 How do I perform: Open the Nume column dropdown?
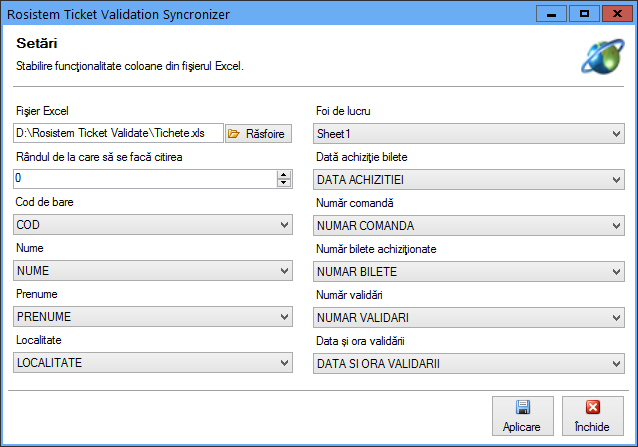(x=153, y=270)
